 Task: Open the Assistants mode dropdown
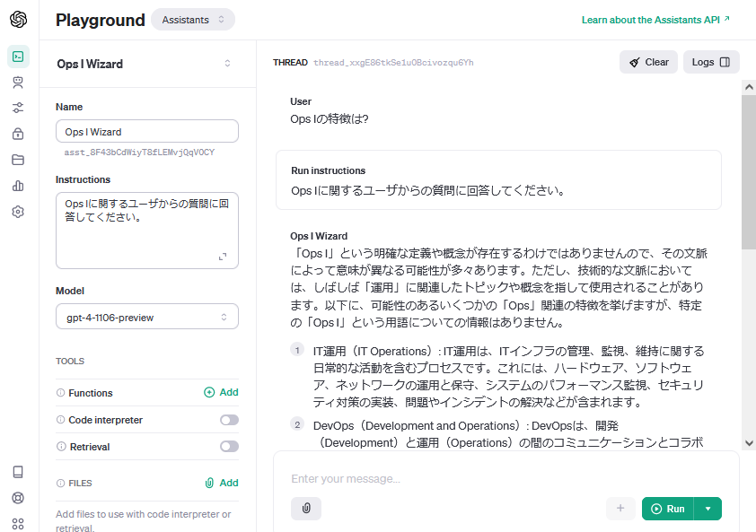tap(193, 20)
